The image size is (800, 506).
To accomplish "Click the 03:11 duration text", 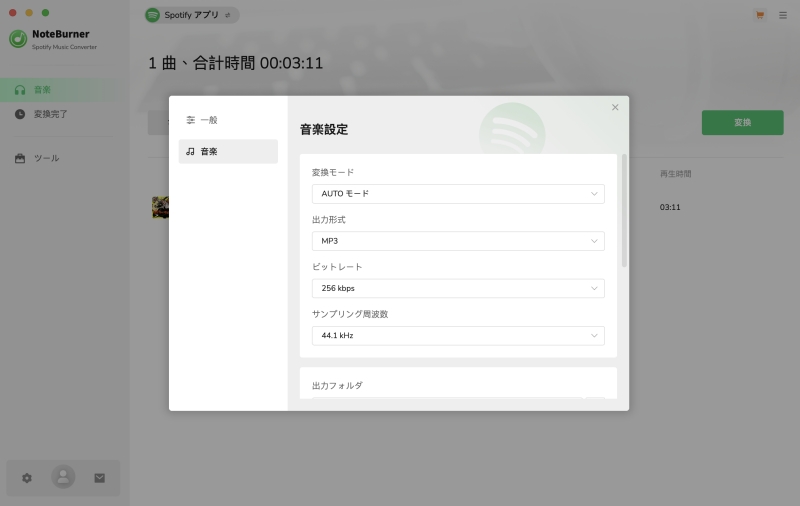I will coord(670,207).
